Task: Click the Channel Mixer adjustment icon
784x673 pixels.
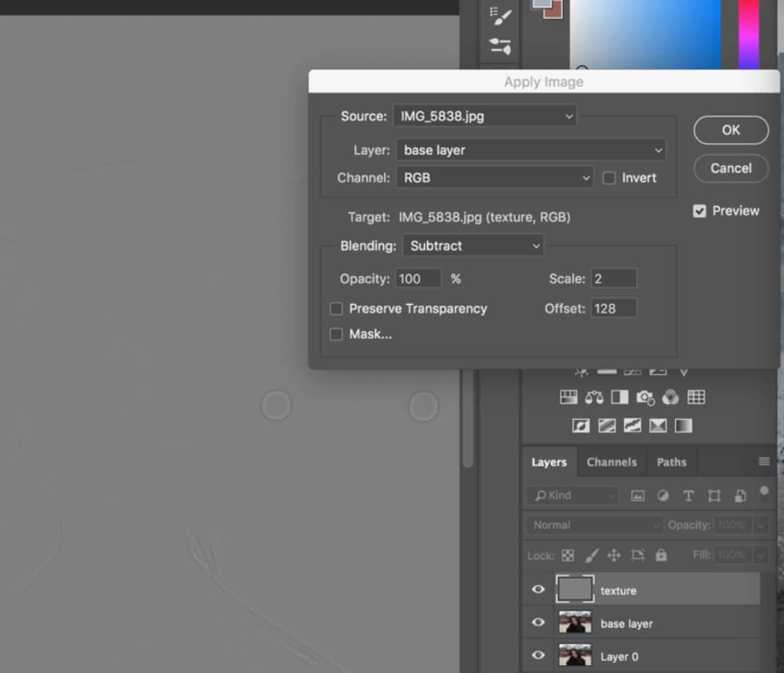Action: click(x=669, y=397)
